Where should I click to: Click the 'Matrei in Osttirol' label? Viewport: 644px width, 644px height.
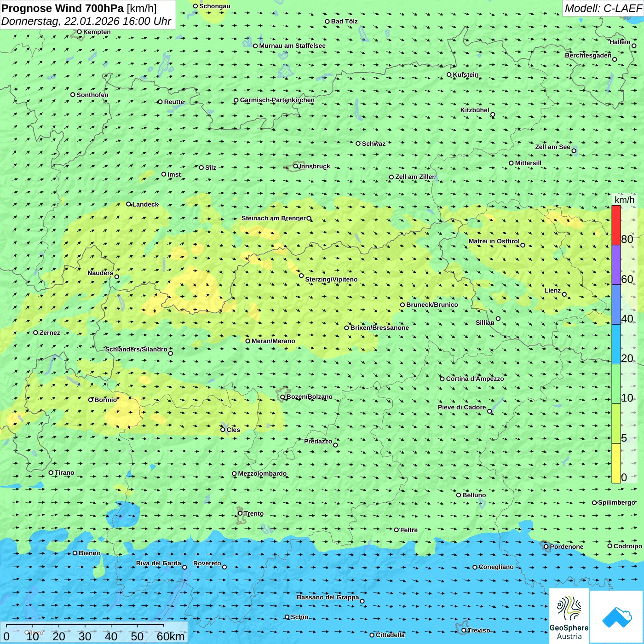coord(494,241)
